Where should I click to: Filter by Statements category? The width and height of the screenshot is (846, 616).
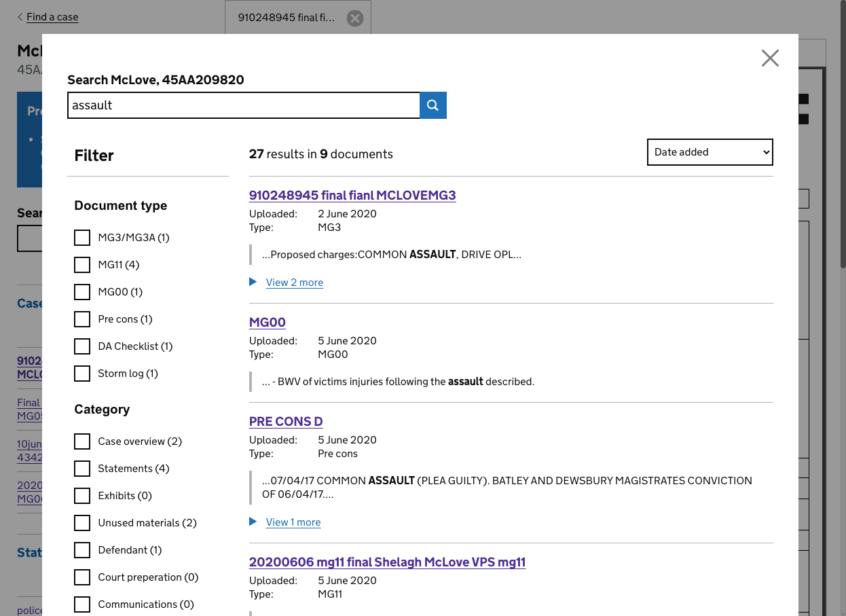(82, 469)
